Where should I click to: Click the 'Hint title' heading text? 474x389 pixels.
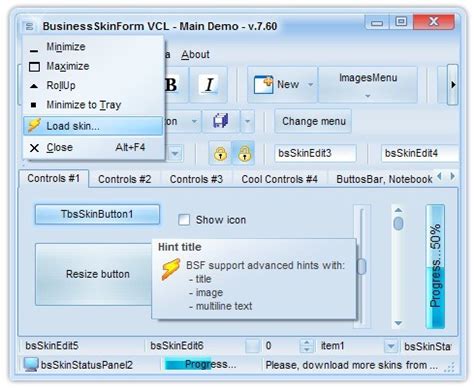click(x=180, y=247)
